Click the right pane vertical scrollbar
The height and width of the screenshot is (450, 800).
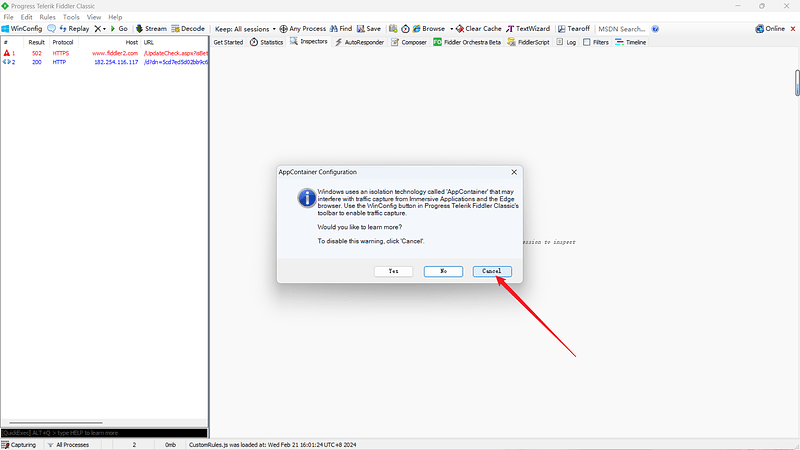pyautogui.click(x=797, y=83)
